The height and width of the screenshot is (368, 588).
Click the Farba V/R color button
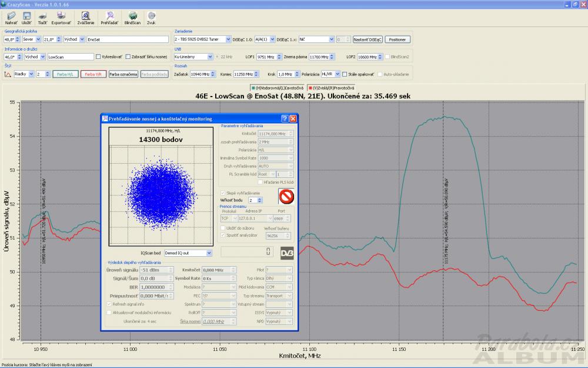point(93,74)
